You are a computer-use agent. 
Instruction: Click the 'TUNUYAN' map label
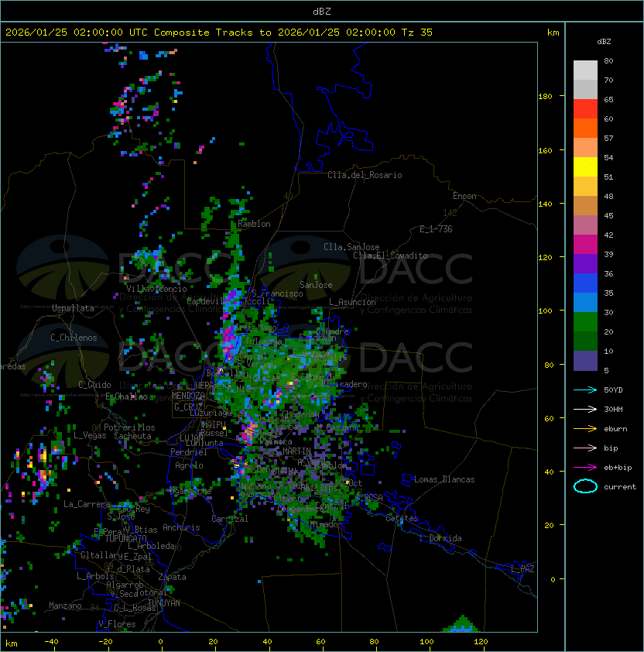pyautogui.click(x=164, y=603)
